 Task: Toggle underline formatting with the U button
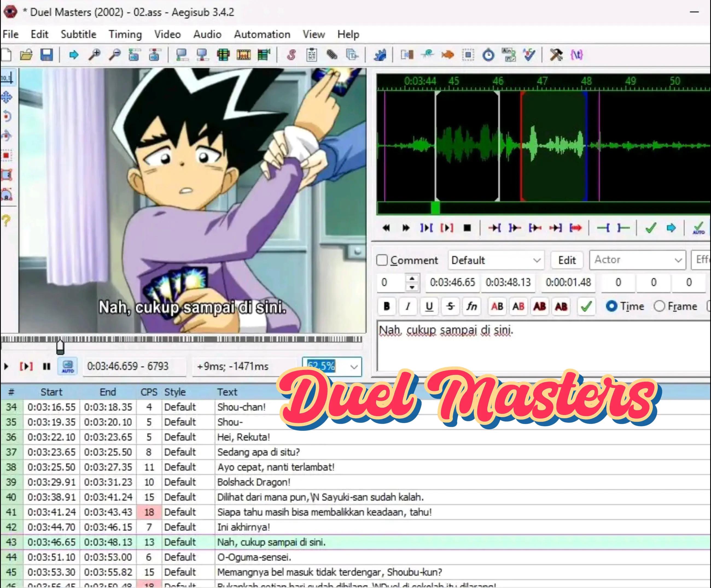coord(429,307)
